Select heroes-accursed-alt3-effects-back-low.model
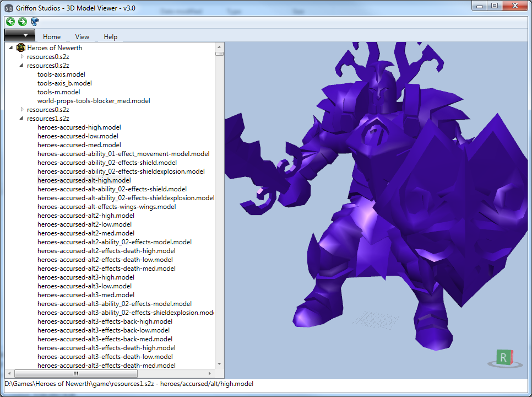532x397 pixels. click(104, 330)
